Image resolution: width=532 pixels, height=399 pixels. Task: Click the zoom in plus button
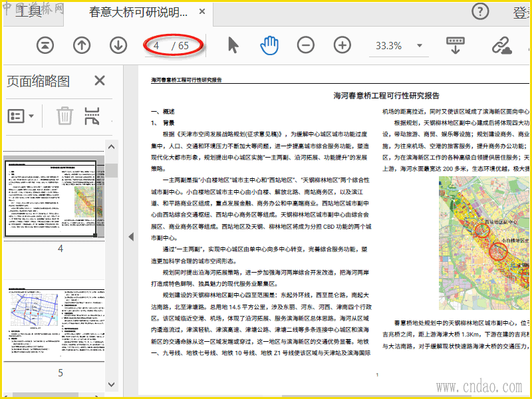(x=342, y=45)
